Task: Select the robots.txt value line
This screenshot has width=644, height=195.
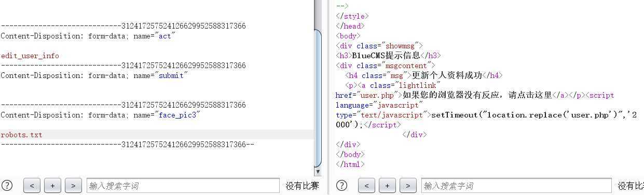Action: [21, 135]
